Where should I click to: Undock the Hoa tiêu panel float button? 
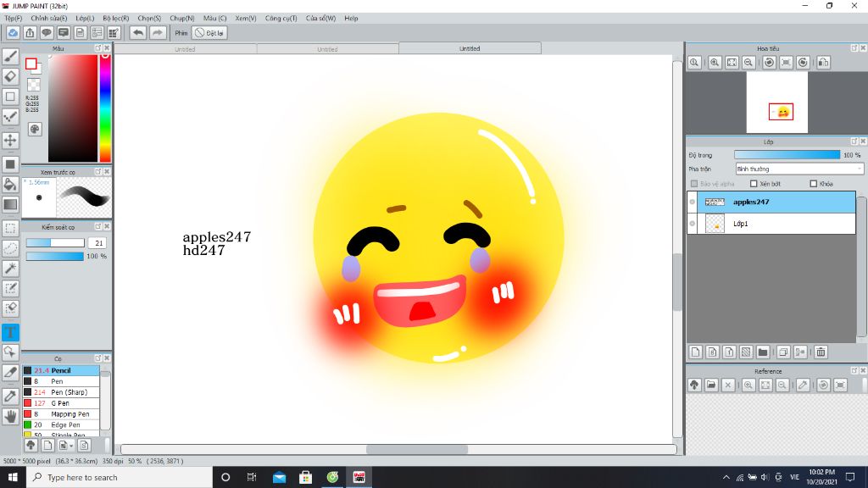tap(854, 48)
